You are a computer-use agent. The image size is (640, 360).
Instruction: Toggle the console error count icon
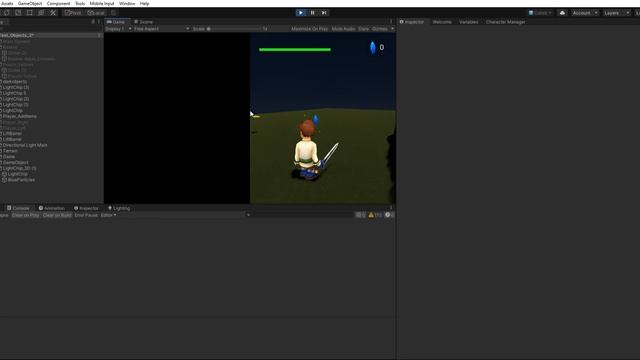click(389, 215)
